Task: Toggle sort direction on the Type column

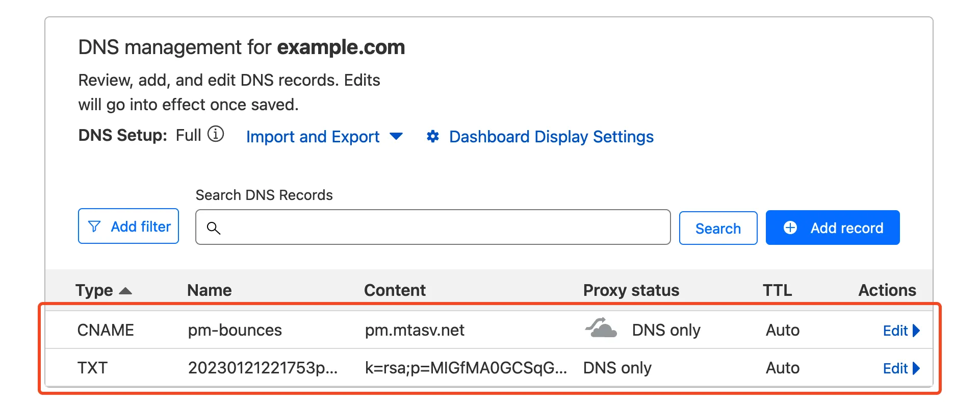Action: click(125, 291)
